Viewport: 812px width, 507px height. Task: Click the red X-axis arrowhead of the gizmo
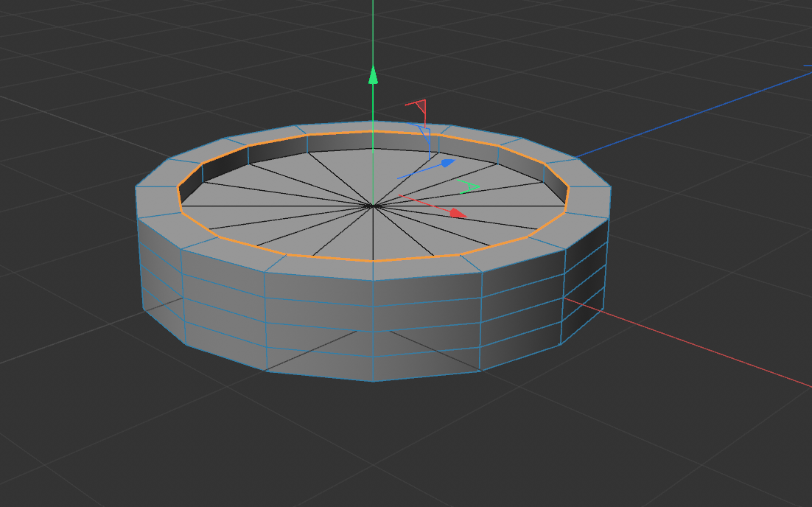pos(458,213)
